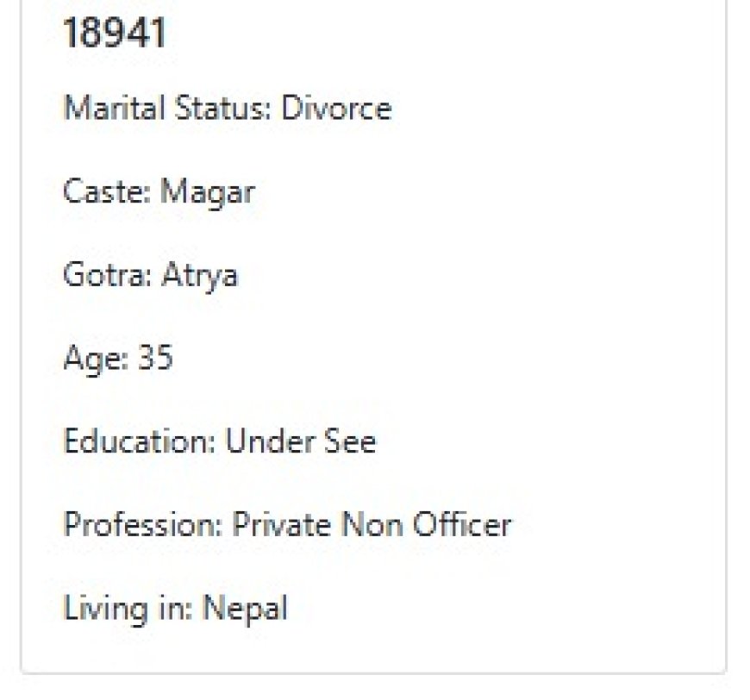Select the word "Status:" after Marital
Viewport: 750px width, 700px height.
point(223,107)
